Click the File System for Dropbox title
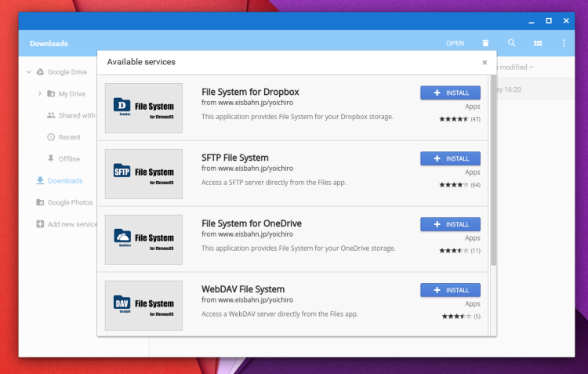Image resolution: width=588 pixels, height=374 pixels. click(250, 92)
